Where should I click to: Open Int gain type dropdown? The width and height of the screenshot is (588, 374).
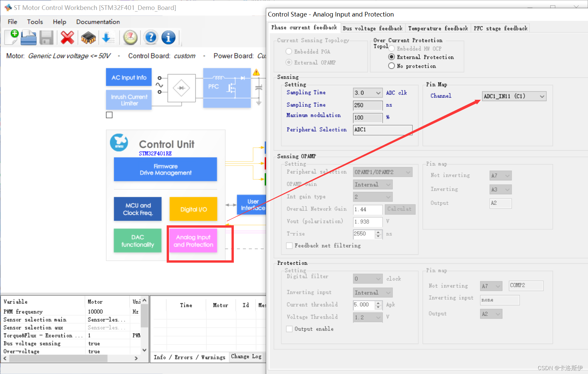coord(373,197)
